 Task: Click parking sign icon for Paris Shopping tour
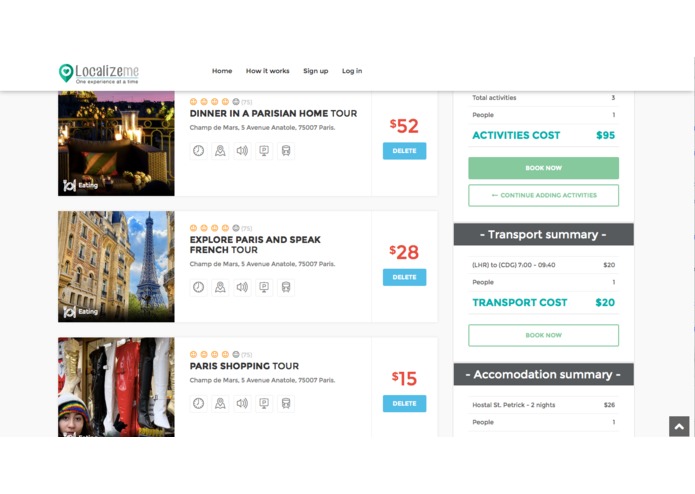pyautogui.click(x=264, y=403)
